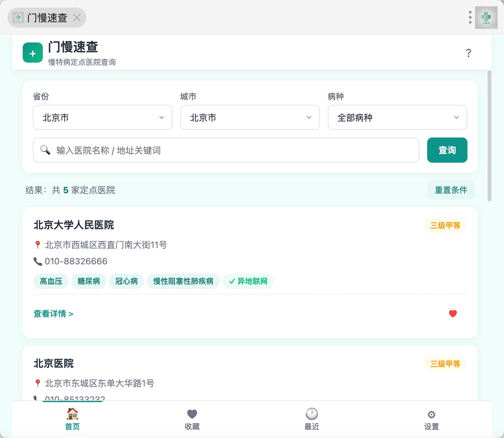Open the 省份 dropdown
This screenshot has width=504, height=438.
coord(103,117)
